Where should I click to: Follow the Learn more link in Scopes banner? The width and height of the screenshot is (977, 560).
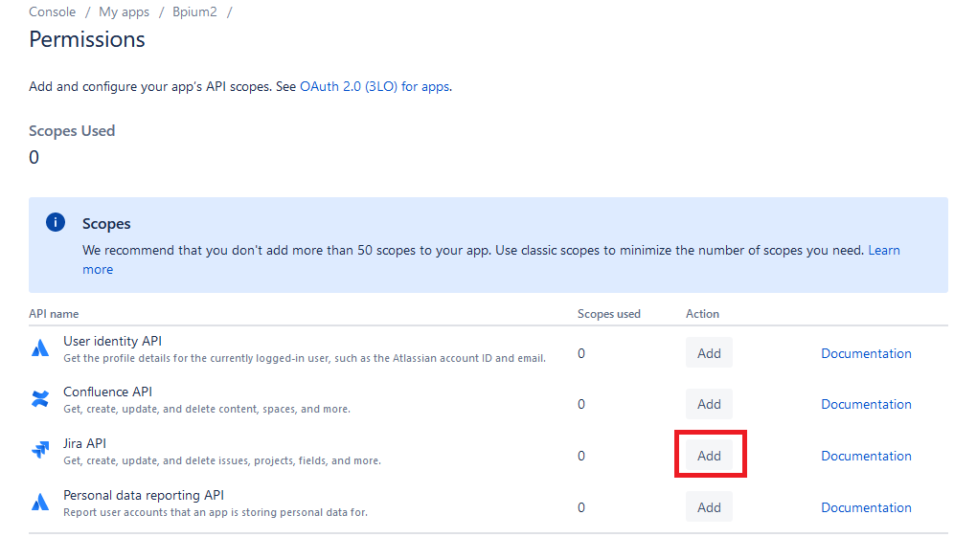tap(884, 251)
